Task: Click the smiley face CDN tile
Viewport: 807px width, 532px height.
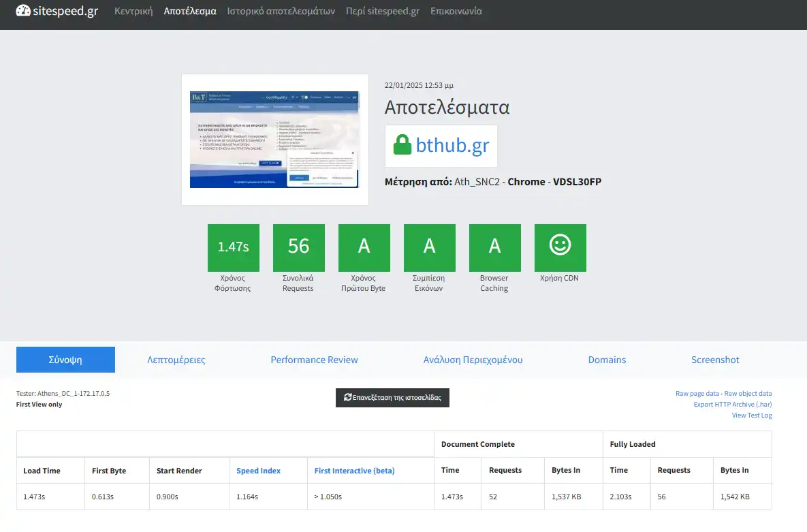Action: pos(560,246)
